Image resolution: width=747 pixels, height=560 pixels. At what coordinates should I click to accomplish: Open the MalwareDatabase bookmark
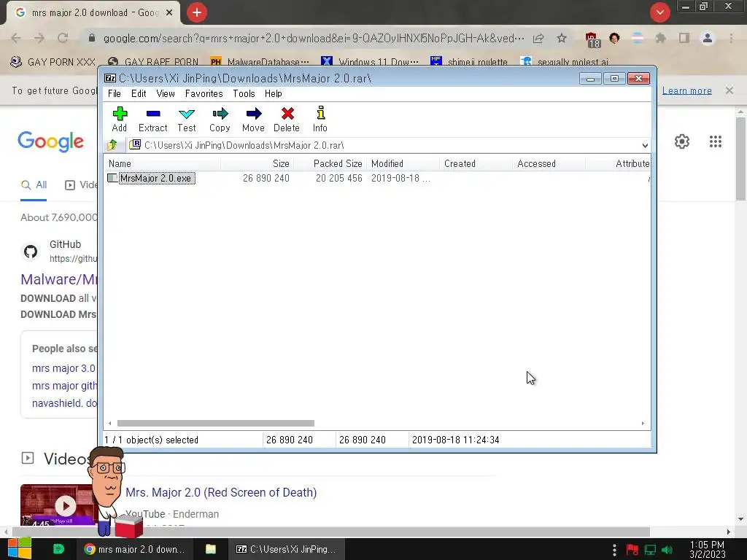point(260,62)
